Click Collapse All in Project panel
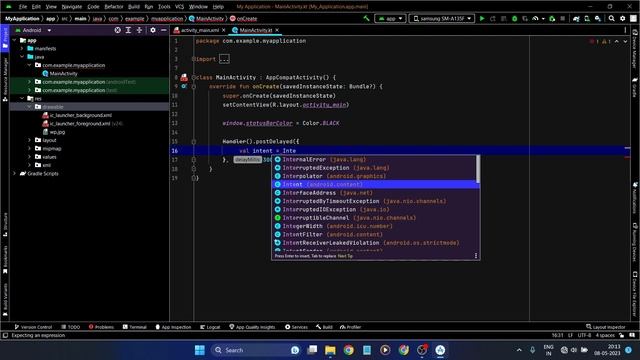The image size is (640, 360). pyautogui.click(x=139, y=30)
